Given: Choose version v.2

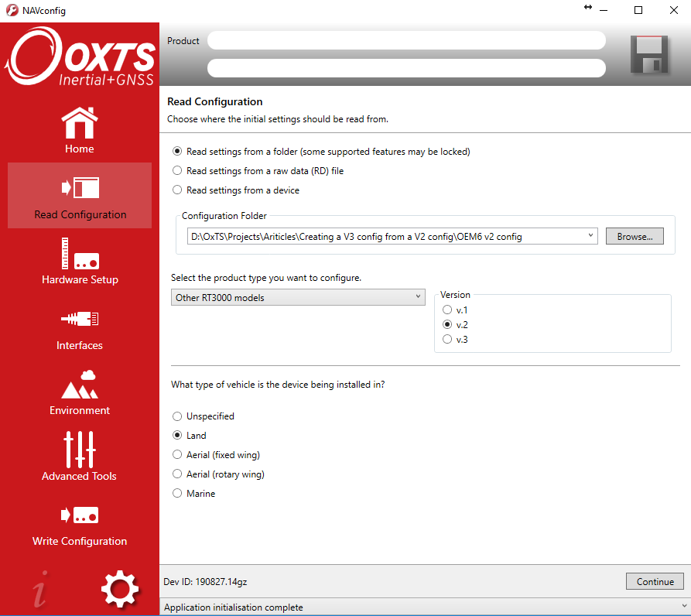Looking at the screenshot, I should click(447, 324).
